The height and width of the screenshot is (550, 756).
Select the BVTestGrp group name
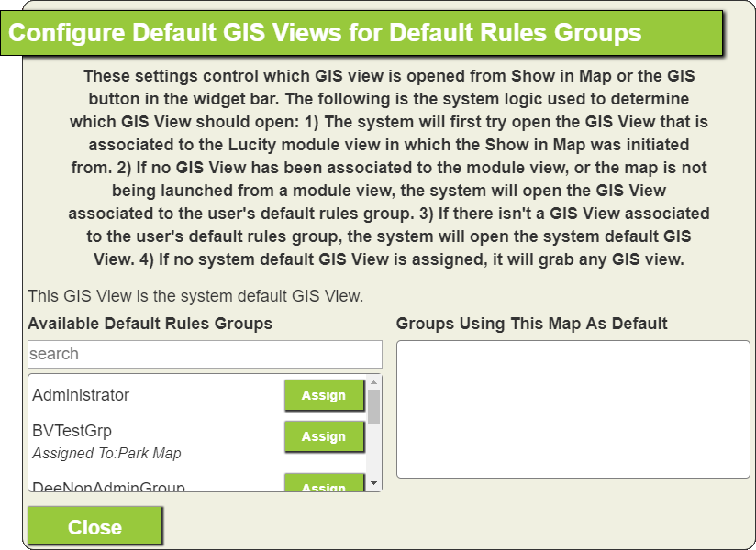72,430
